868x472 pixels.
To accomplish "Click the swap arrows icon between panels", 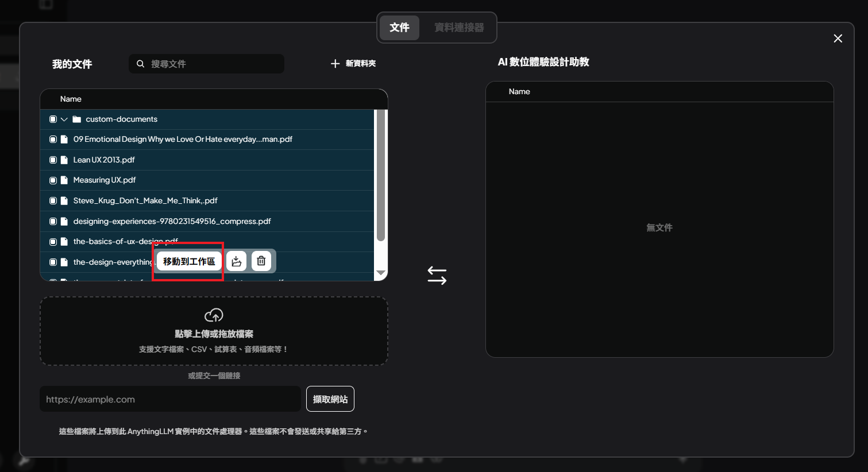I will (x=437, y=276).
